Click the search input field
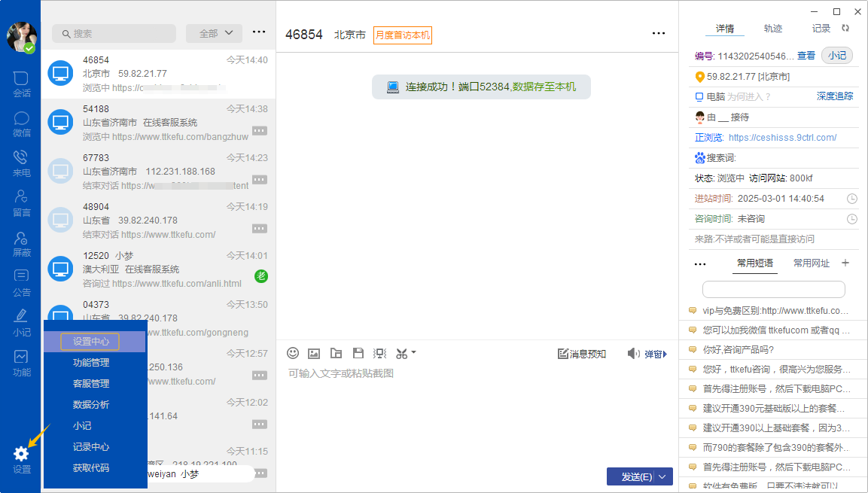The width and height of the screenshot is (868, 493). click(114, 33)
